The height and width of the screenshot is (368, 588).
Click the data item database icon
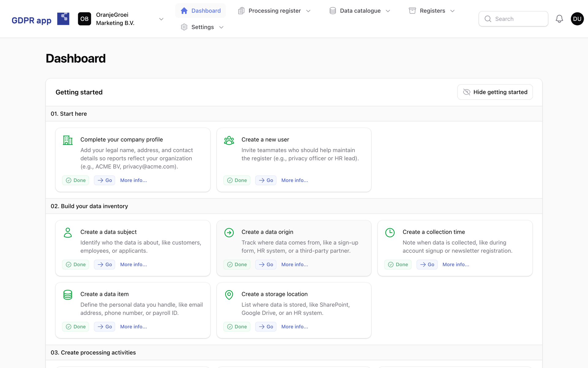[x=68, y=295]
